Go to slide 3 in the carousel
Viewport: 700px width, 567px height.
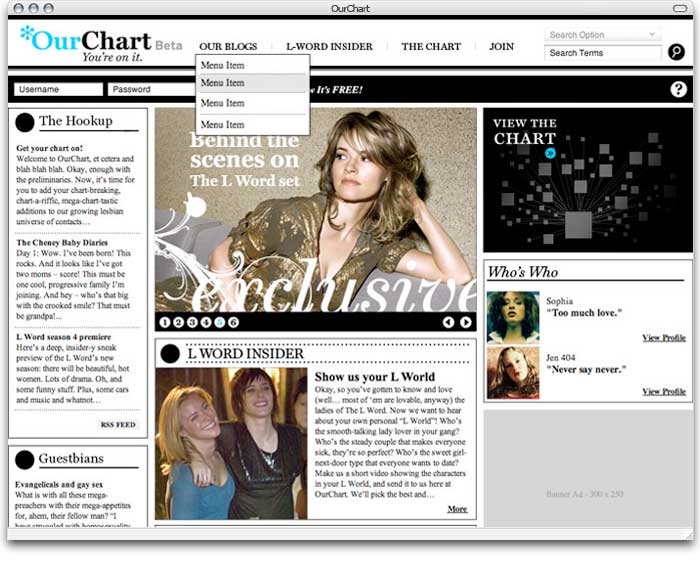point(192,322)
